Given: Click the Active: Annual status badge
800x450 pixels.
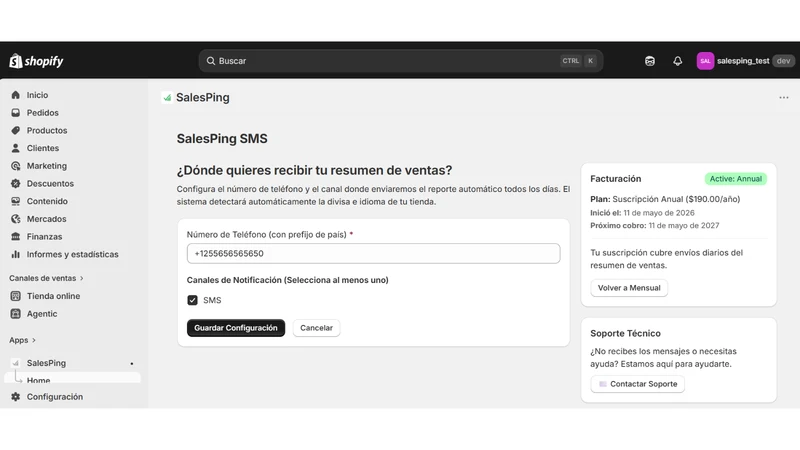Looking at the screenshot, I should tap(735, 179).
